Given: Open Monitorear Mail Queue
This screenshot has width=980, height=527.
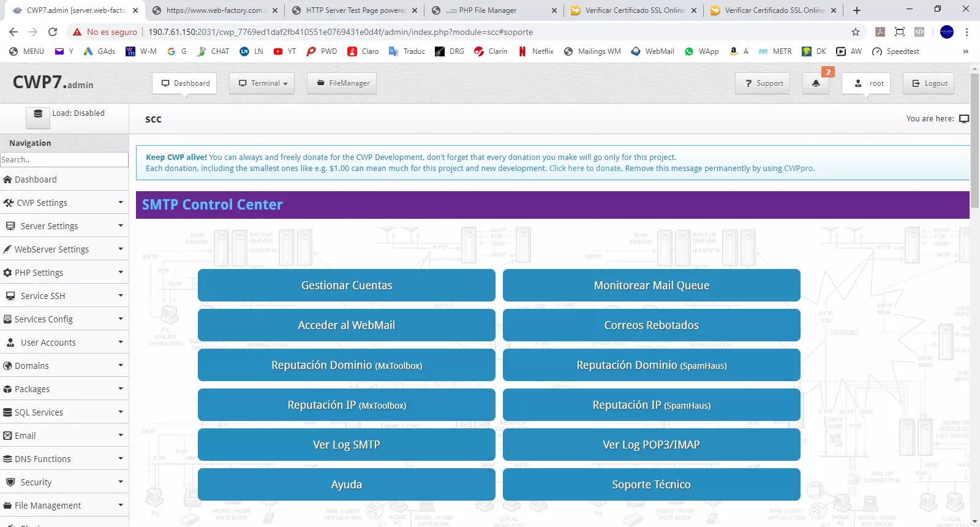Looking at the screenshot, I should 651,286.
